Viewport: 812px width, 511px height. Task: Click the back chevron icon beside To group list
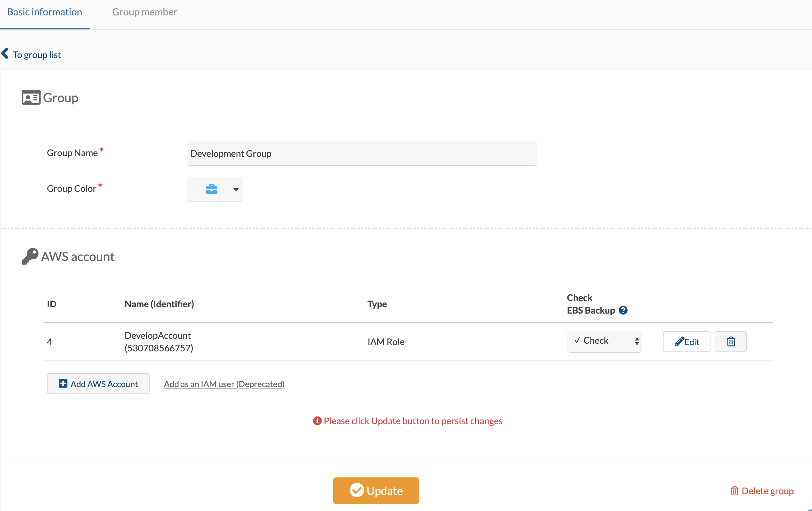pos(5,54)
